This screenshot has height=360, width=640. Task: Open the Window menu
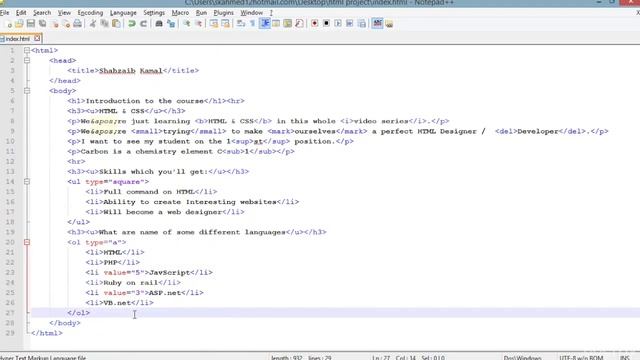251,13
